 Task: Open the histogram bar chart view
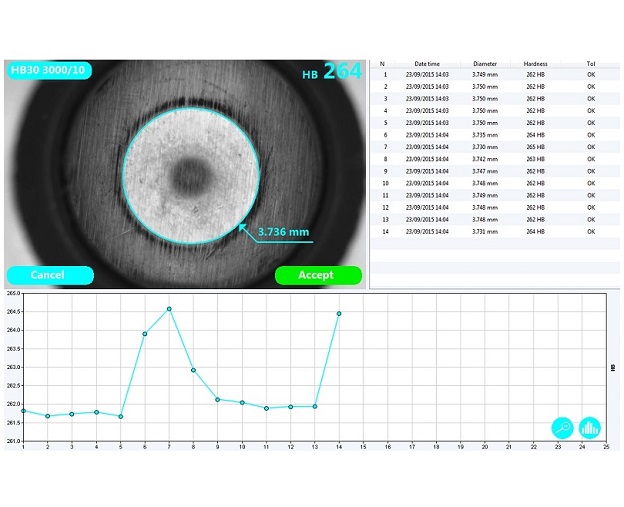pyautogui.click(x=590, y=427)
